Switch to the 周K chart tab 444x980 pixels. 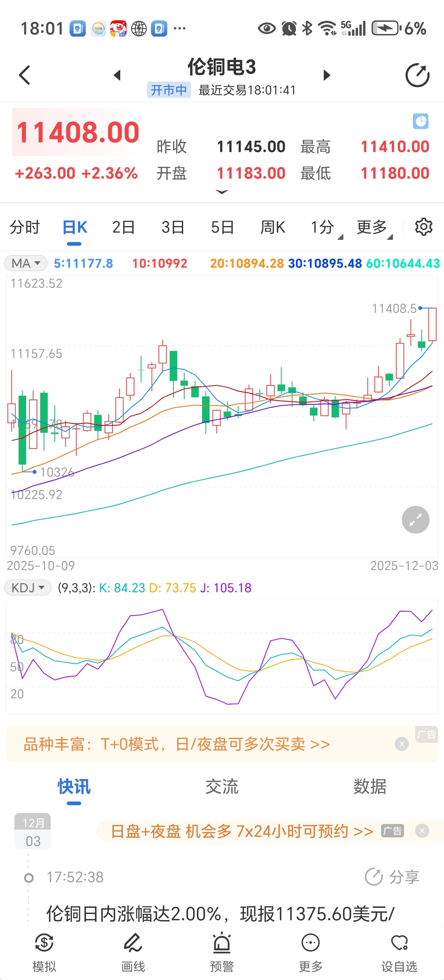[273, 228]
